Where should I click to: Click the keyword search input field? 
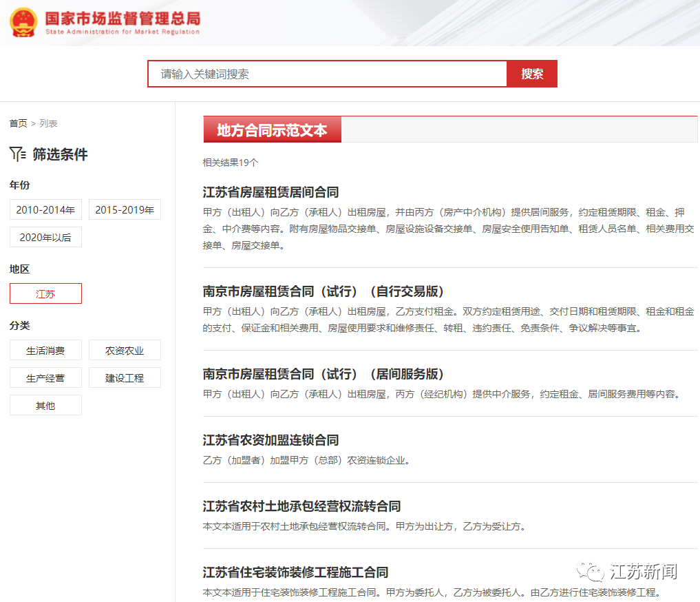324,73
